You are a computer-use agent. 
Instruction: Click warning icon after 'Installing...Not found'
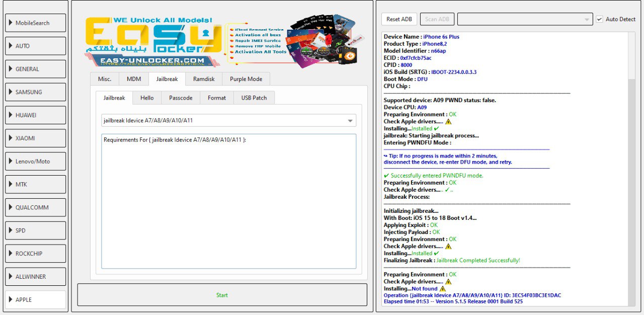coord(442,289)
